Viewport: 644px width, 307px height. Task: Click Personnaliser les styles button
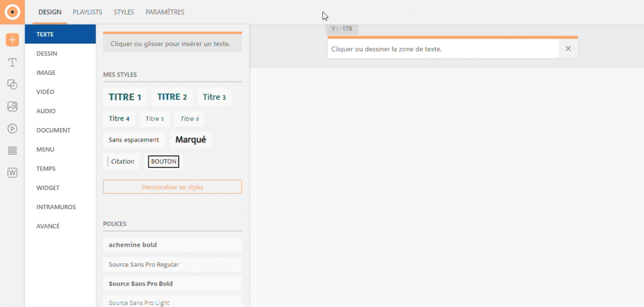172,187
